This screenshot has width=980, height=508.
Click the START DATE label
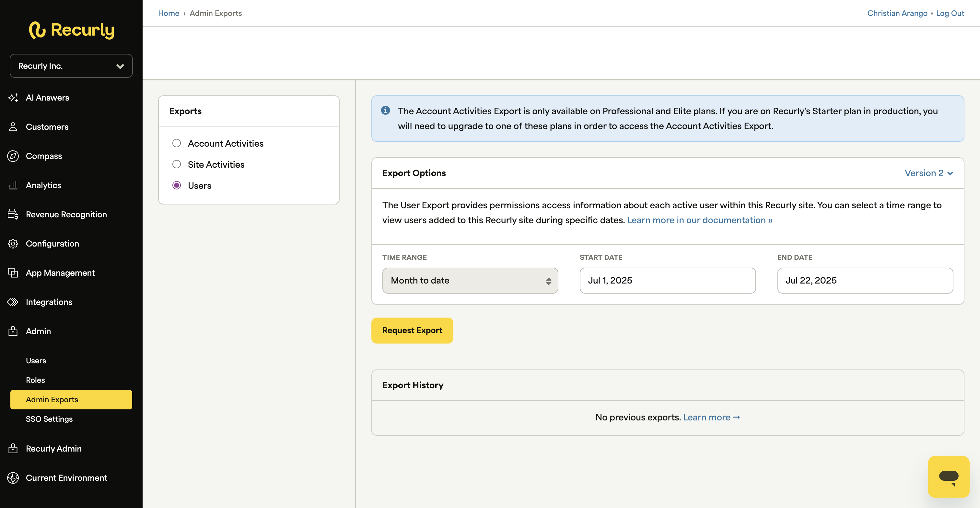pos(601,258)
